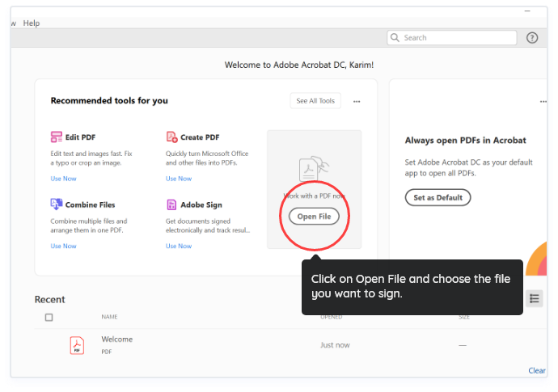Click the Clear link in Recent

click(537, 370)
